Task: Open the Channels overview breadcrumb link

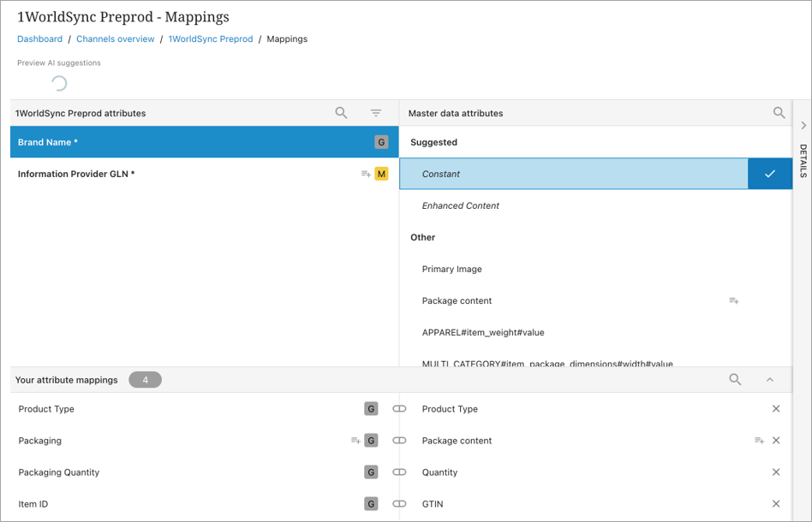Action: pyautogui.click(x=115, y=39)
